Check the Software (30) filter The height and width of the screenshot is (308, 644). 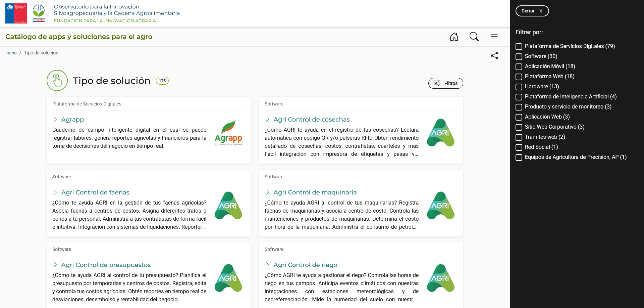click(x=519, y=57)
